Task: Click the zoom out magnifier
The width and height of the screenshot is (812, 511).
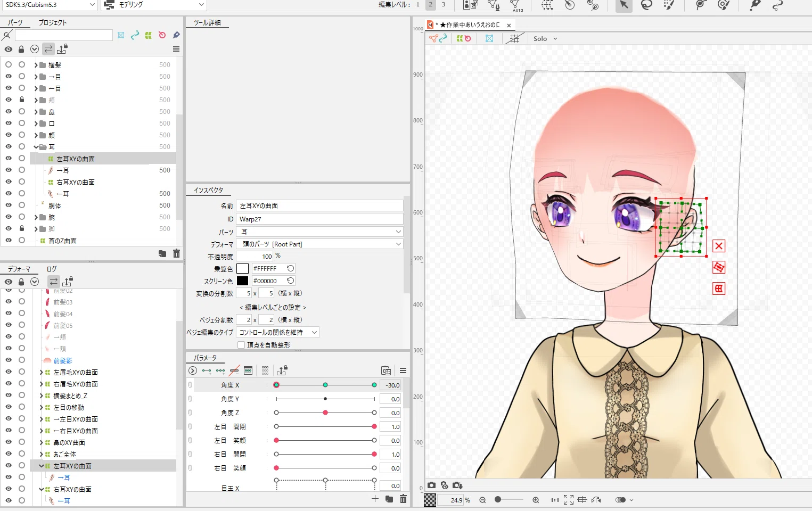Action: tap(482, 500)
